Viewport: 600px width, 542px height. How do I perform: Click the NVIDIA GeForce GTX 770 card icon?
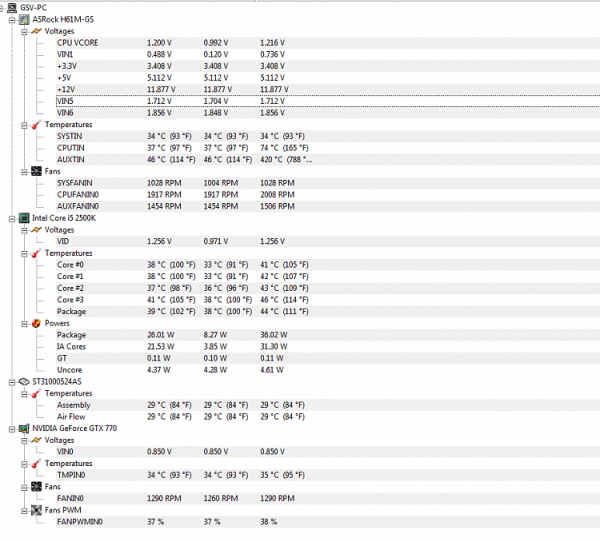pos(24,428)
